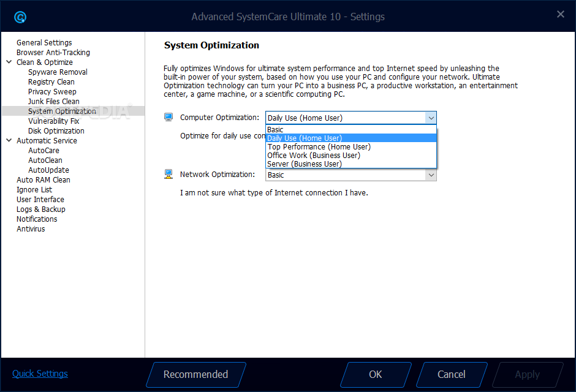The height and width of the screenshot is (392, 576).
Task: Click the Cancel button
Action: tap(452, 374)
